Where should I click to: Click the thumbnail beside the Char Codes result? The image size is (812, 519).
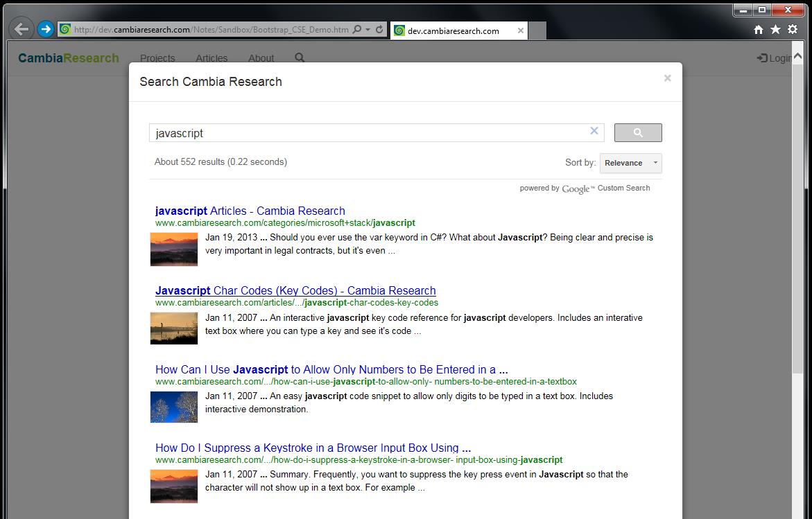pos(174,328)
